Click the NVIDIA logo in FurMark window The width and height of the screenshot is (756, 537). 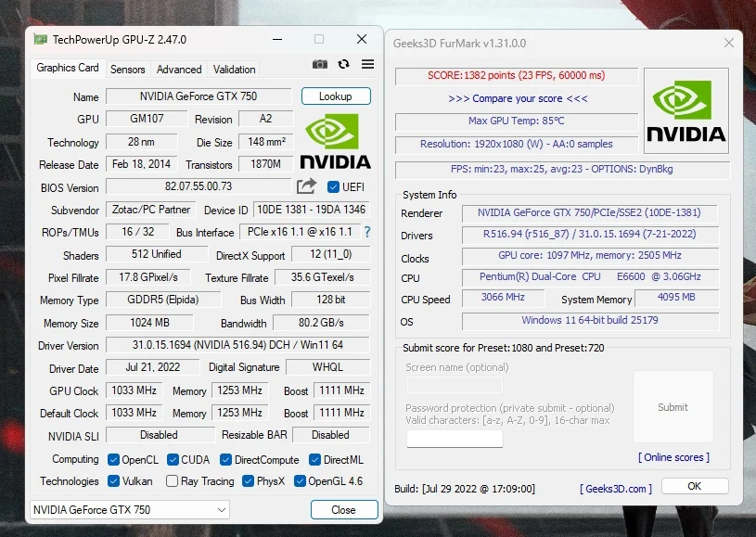(x=686, y=111)
